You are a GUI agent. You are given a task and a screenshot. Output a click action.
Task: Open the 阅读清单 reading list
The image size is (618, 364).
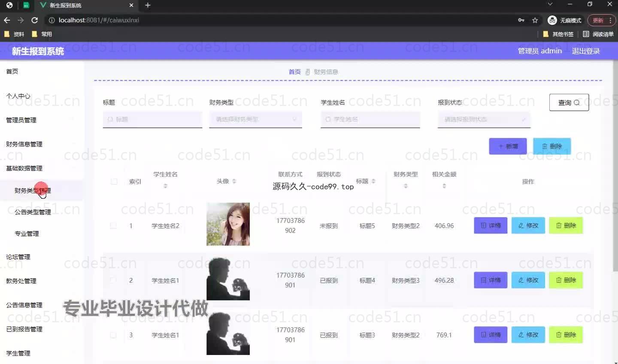click(x=598, y=34)
